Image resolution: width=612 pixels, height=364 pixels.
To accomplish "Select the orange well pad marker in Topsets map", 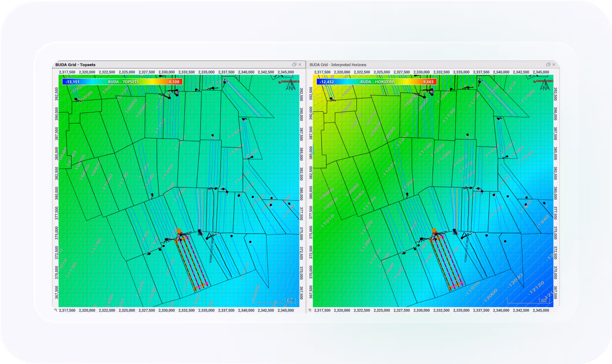I will point(179,231).
